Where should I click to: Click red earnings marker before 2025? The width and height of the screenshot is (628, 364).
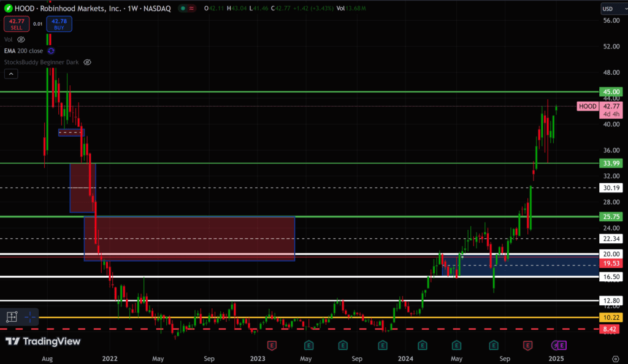point(528,345)
